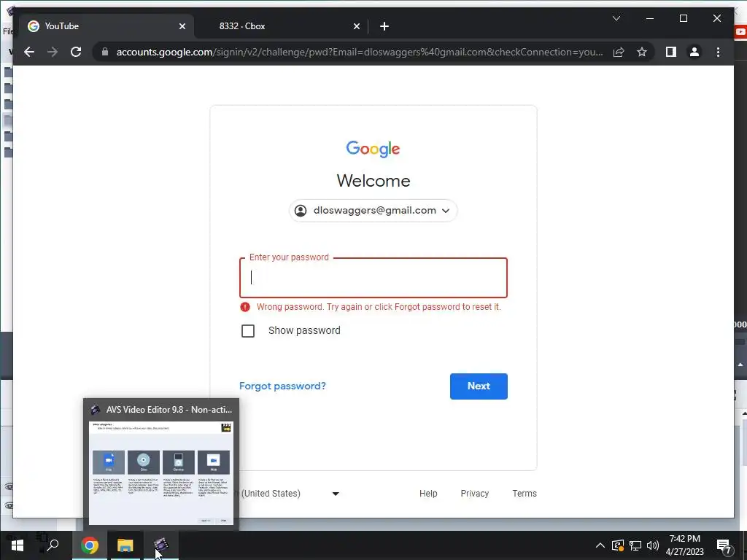Screen dimensions: 747x560
Task: Click the blue Next button
Action: tap(479, 386)
